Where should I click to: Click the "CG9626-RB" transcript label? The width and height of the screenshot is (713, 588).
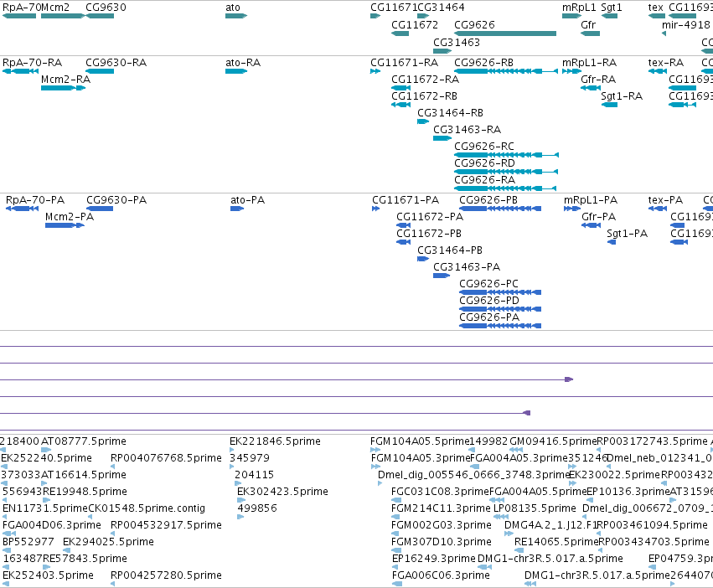(x=483, y=62)
